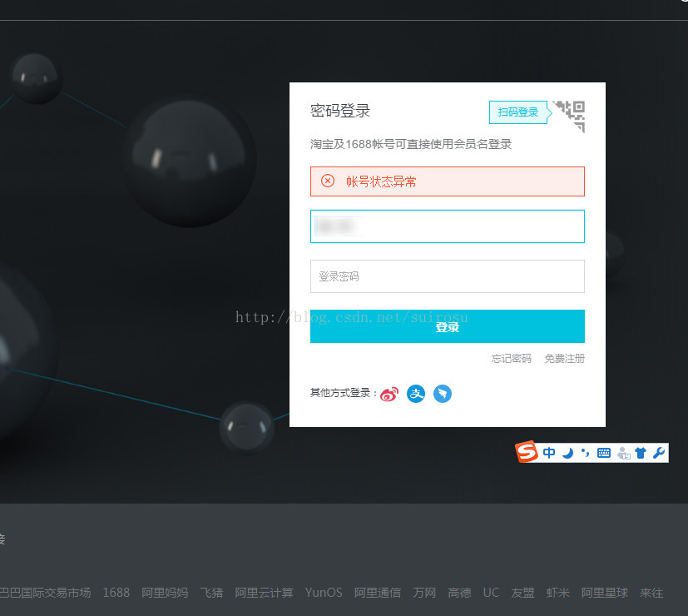The width and height of the screenshot is (688, 616).
Task: Open the YunOS footer link
Action: tap(324, 593)
